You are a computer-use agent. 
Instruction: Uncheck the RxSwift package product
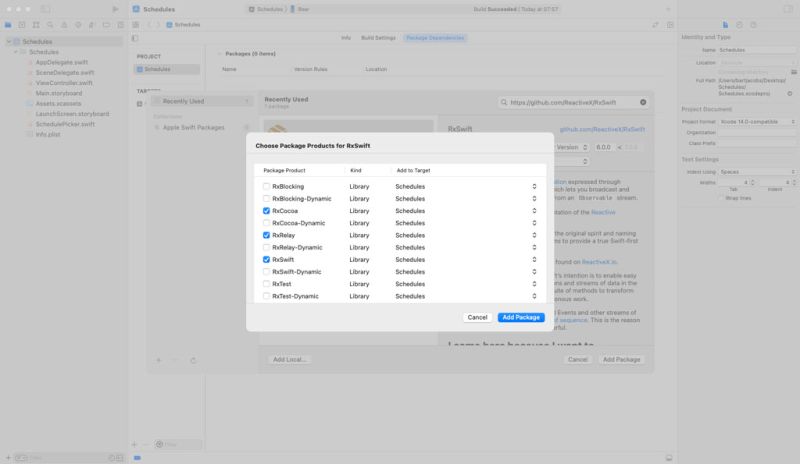click(x=266, y=259)
